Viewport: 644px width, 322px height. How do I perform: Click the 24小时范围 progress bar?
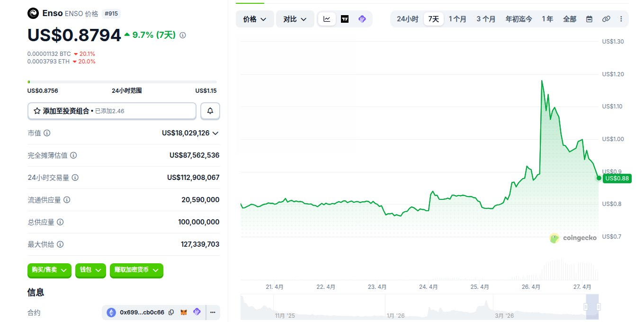(122, 82)
